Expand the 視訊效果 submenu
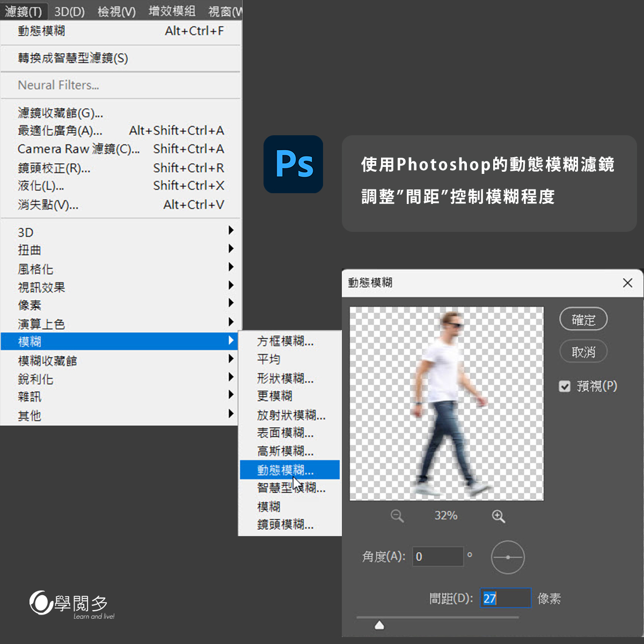 (121, 287)
